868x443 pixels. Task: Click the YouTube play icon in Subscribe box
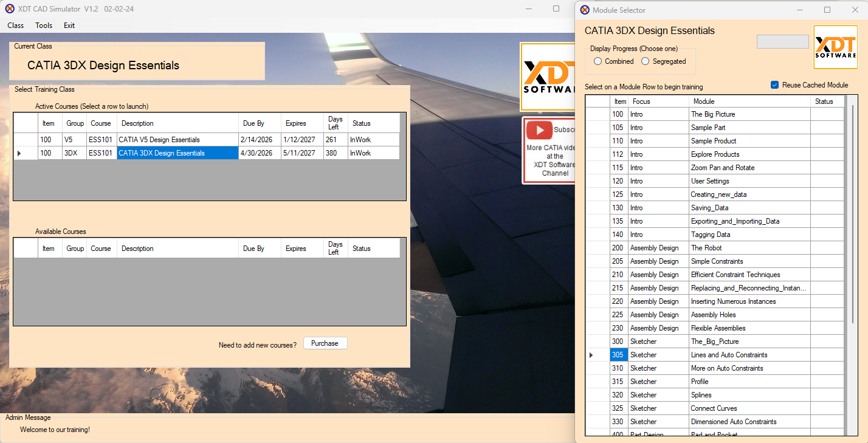pos(539,130)
